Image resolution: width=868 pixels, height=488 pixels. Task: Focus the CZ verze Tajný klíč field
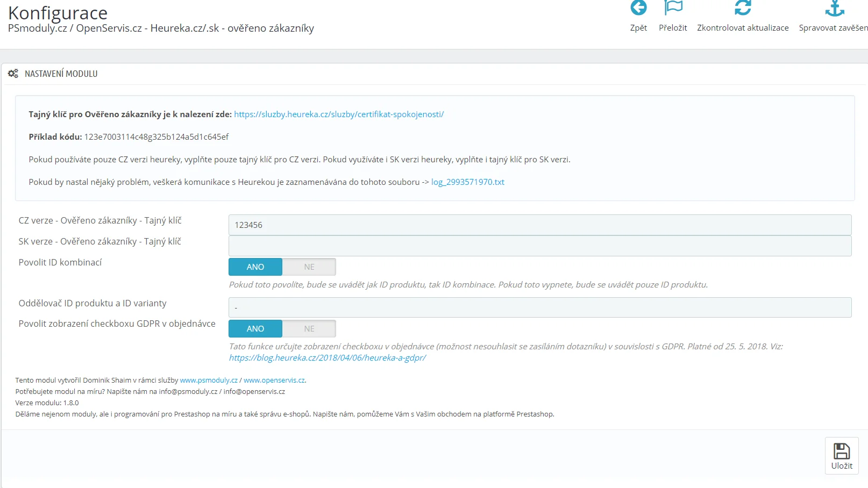click(539, 225)
